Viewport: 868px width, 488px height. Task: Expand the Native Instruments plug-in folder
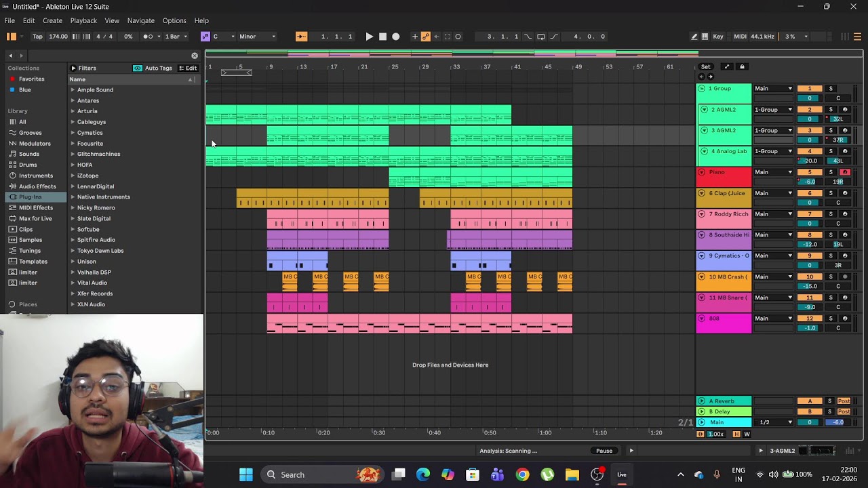point(73,197)
